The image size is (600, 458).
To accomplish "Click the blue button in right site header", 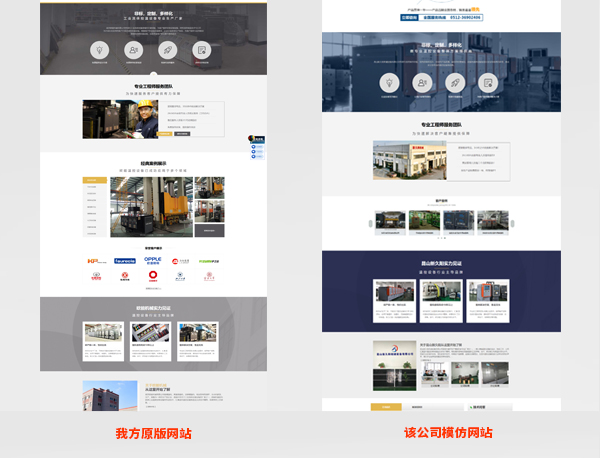I will pyautogui.click(x=411, y=17).
